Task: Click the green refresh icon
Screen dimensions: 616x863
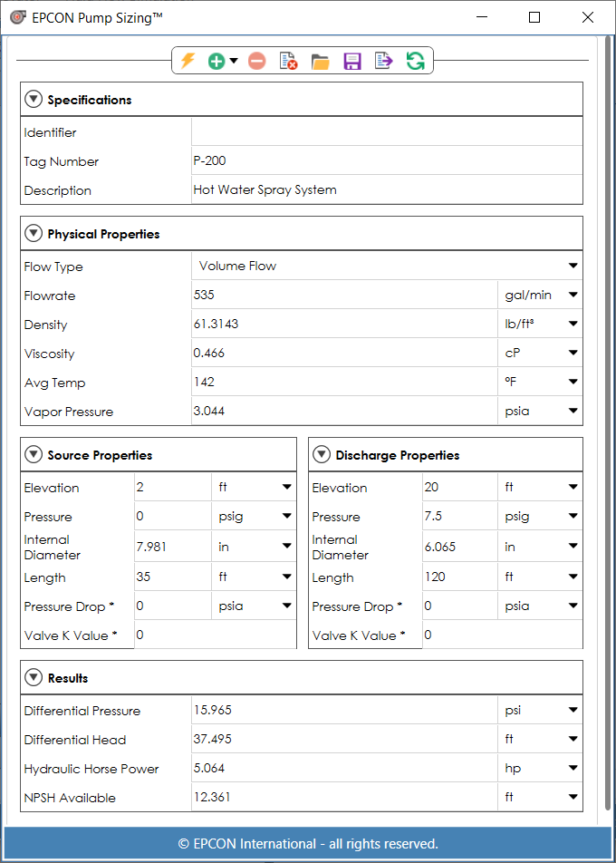Action: (x=416, y=61)
